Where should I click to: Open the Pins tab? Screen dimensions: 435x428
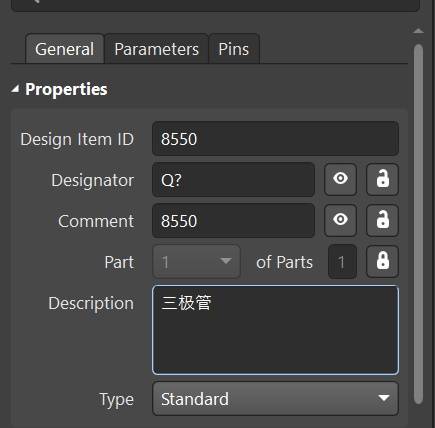pyautogui.click(x=234, y=49)
